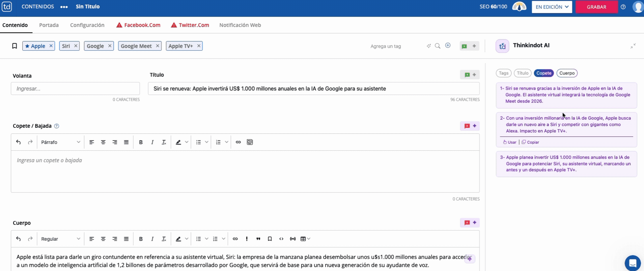
Task: Open the three-dot menu next to CONTENIDOS
Action: point(64,7)
